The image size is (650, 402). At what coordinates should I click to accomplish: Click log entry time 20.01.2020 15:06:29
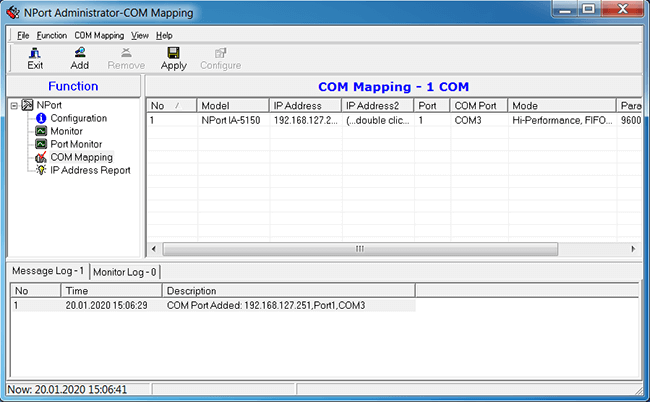(107, 305)
